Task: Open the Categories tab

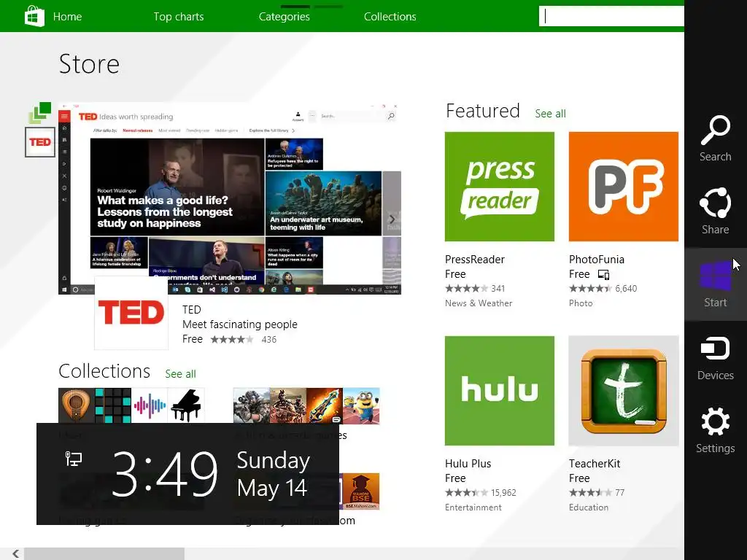Action: click(284, 17)
